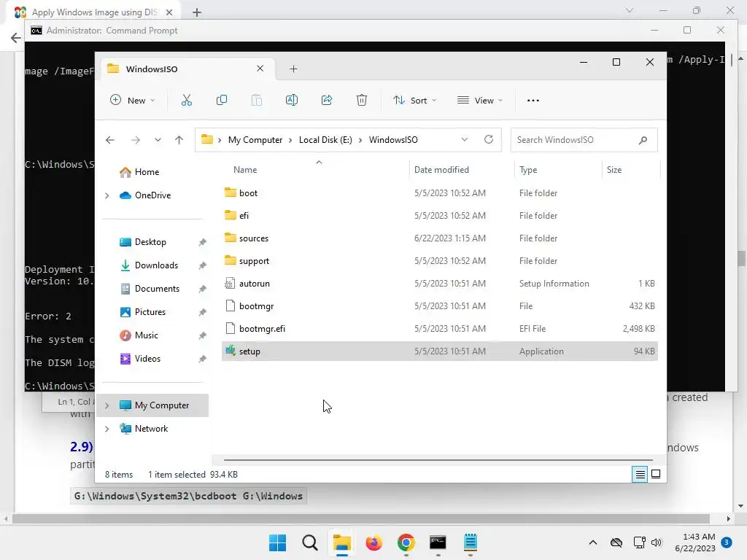Viewport: 747px width, 560px height.
Task: Click the search magnifier icon in Explorer
Action: click(643, 140)
